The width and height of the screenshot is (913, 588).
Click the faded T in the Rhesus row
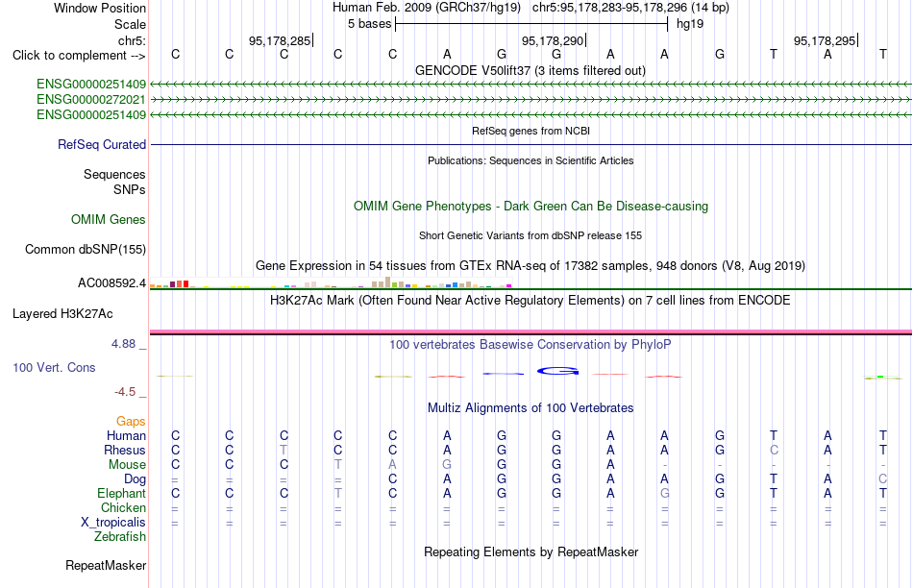(284, 450)
